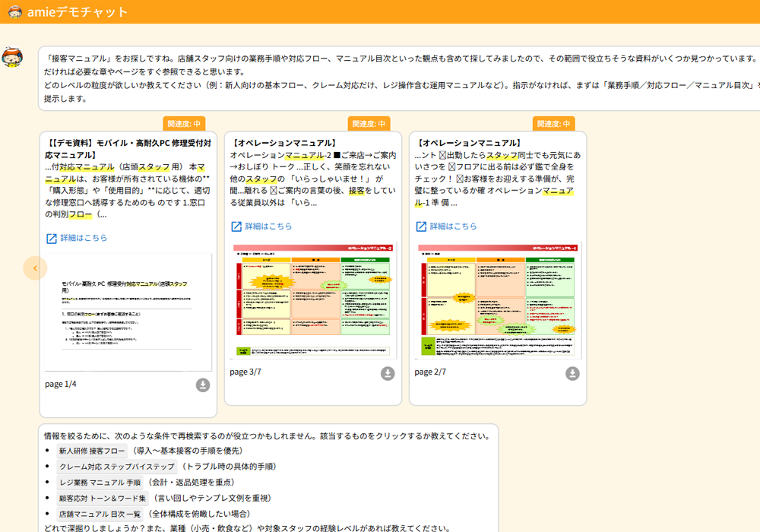Viewport: 760px width, 532px height.
Task: Collapse the panel using the orange left arrow
Action: tap(36, 268)
